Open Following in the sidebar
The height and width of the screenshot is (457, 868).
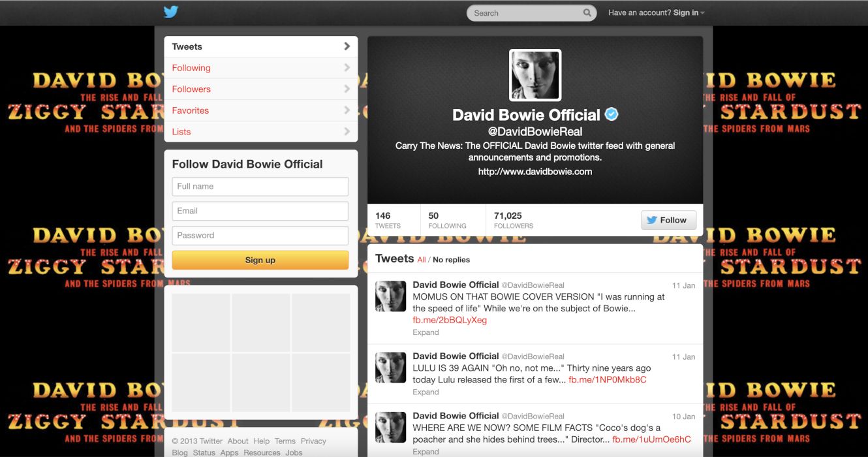click(x=261, y=68)
